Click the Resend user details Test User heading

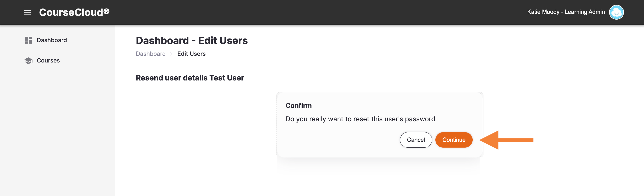190,78
